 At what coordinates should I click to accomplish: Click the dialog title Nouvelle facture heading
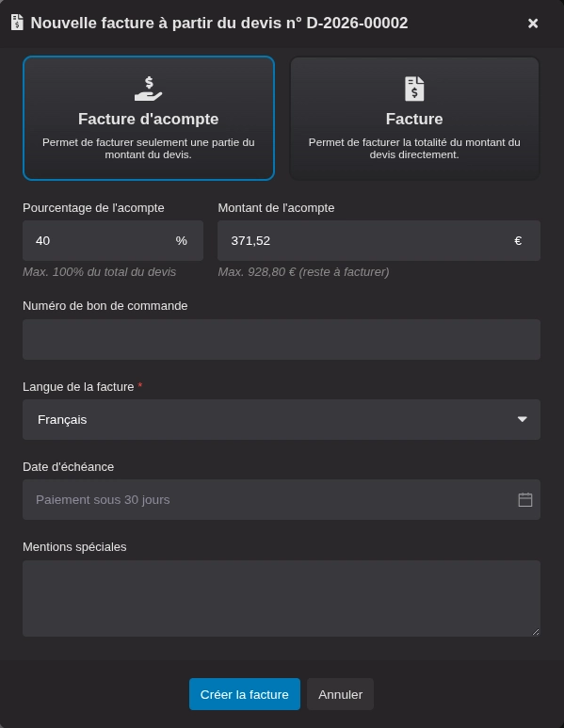(x=219, y=23)
